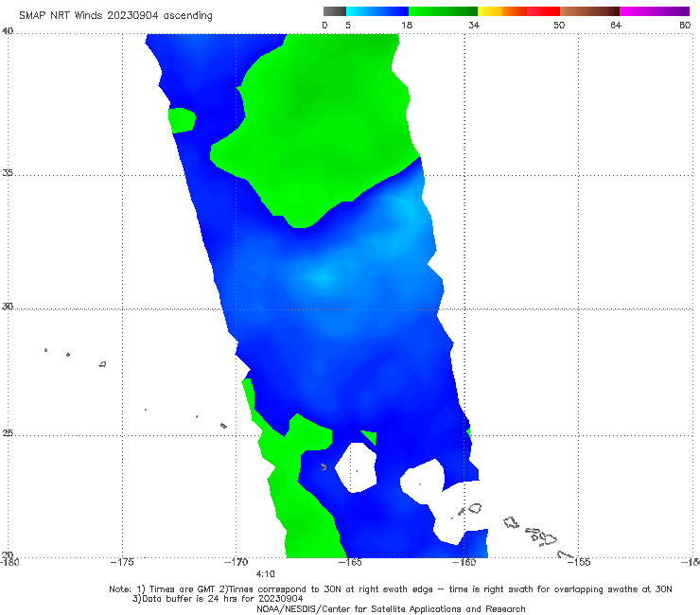Viewport: 700px width, 615px height.
Task: Click the white data gap hole near 165W
Action: pyautogui.click(x=357, y=467)
